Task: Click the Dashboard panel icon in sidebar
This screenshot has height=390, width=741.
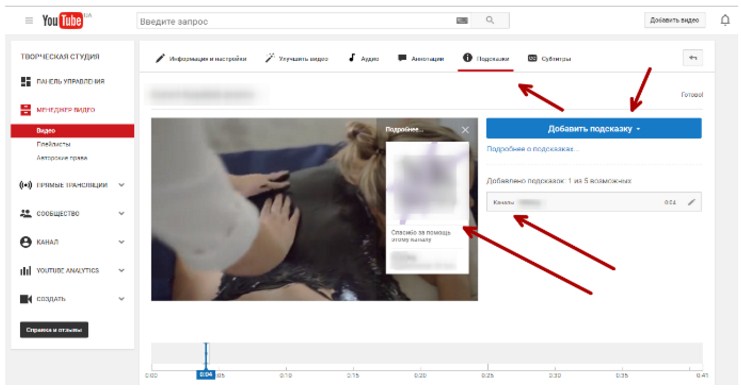Action: click(26, 81)
